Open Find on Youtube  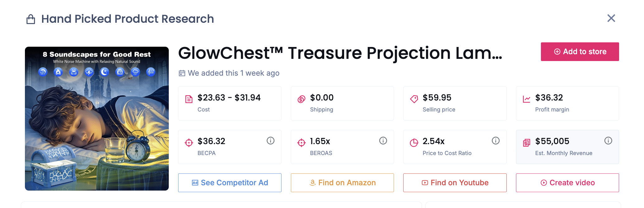coord(455,183)
